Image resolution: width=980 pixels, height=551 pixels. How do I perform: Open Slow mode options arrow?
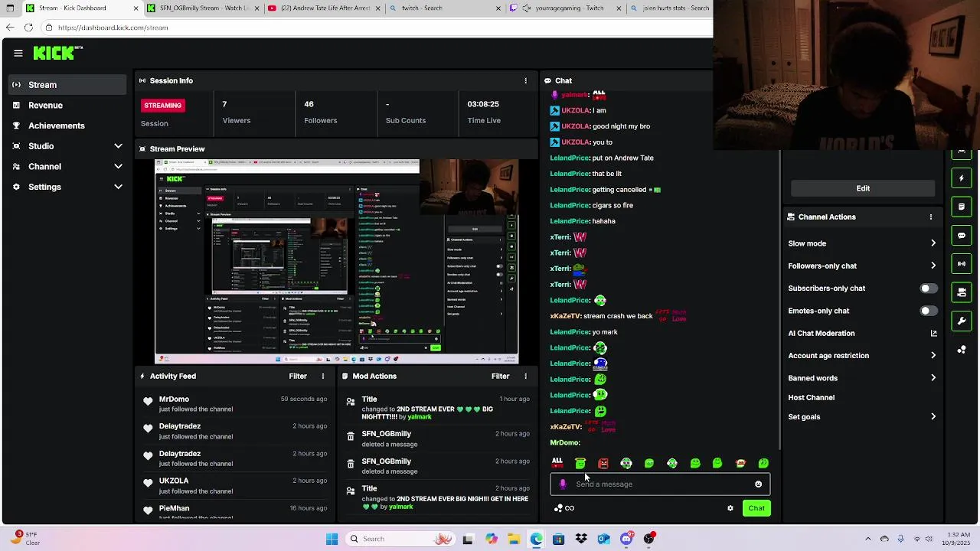pos(933,243)
